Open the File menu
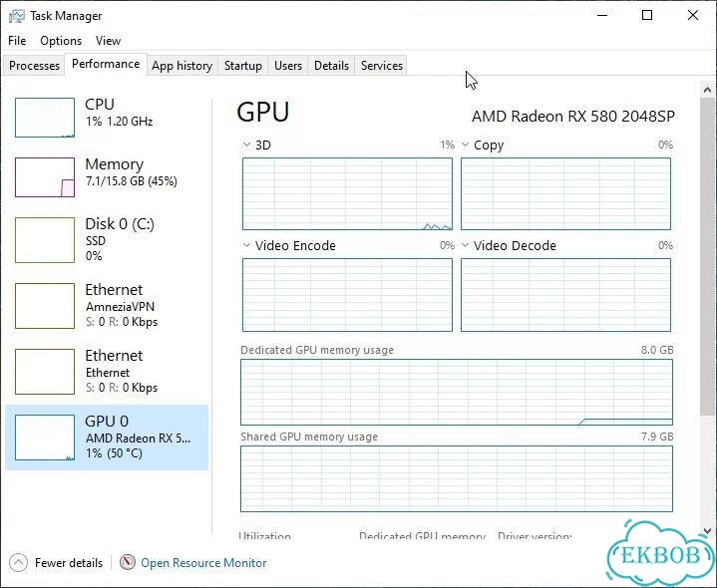 pos(17,41)
